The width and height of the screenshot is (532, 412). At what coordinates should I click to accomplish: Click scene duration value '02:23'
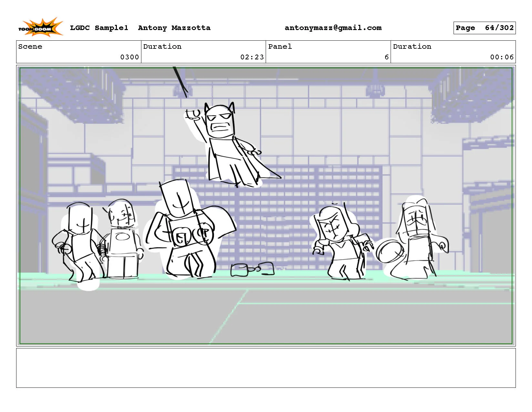(x=252, y=57)
